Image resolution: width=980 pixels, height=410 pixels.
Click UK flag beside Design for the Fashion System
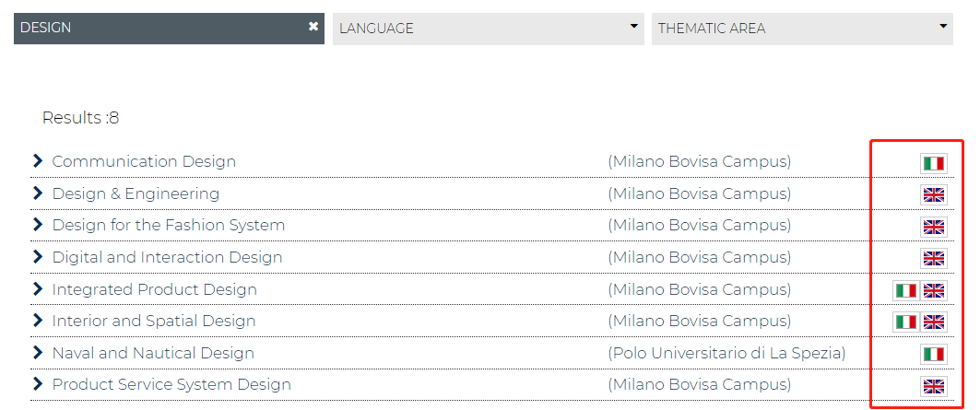coord(934,227)
